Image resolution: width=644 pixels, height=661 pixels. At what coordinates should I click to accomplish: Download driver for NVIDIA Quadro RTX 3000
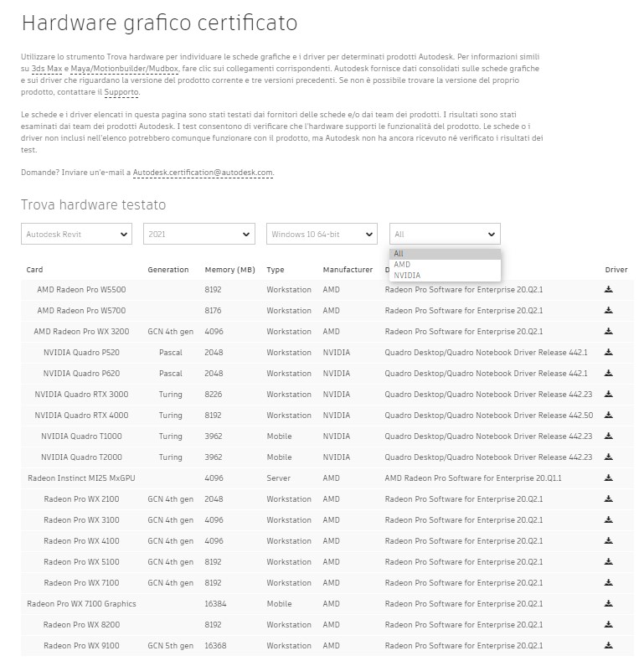coord(608,394)
